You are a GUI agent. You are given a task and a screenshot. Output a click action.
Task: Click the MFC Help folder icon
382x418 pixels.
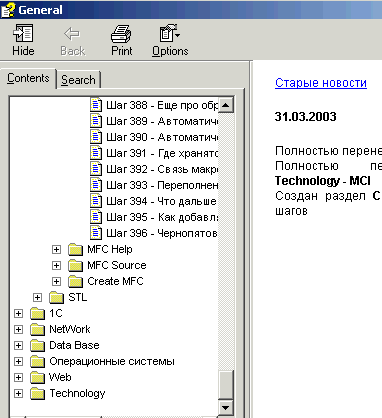pos(75,249)
